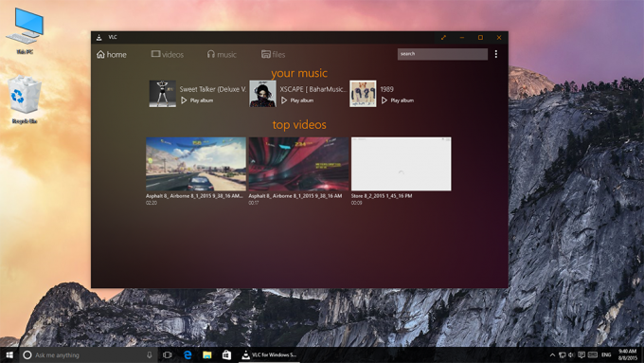Viewport: 644px width, 363px height.
Task: Open Task View from taskbar
Action: 168,354
